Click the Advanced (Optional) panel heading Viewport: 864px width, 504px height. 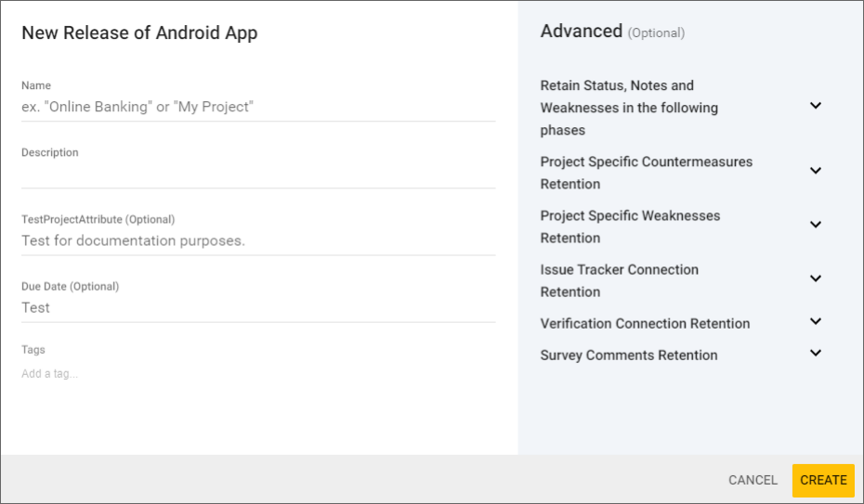pyautogui.click(x=611, y=32)
